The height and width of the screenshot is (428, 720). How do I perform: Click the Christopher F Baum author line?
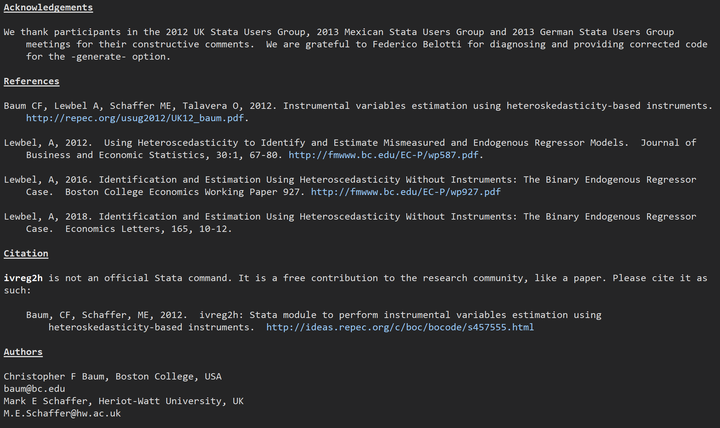(112, 376)
